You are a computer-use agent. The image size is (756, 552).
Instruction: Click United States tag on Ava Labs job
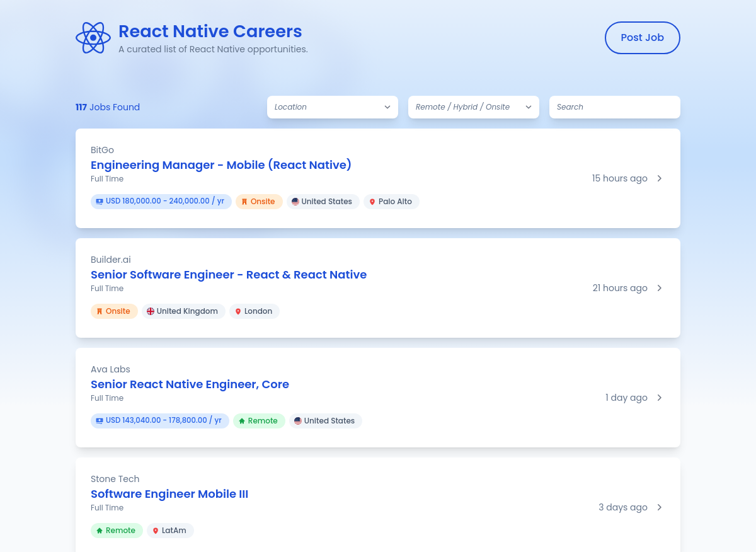[326, 421]
